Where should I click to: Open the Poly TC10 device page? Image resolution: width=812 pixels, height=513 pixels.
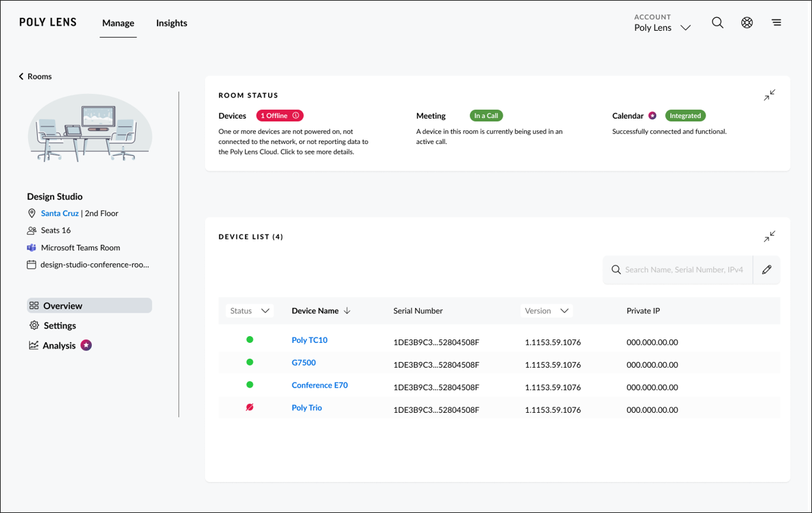pyautogui.click(x=309, y=339)
